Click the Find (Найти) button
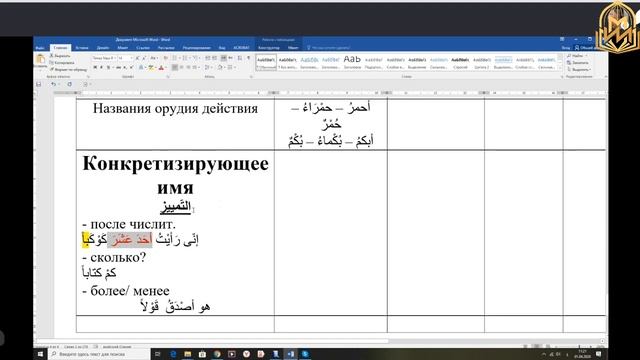The height and width of the screenshot is (360, 640). (577, 56)
